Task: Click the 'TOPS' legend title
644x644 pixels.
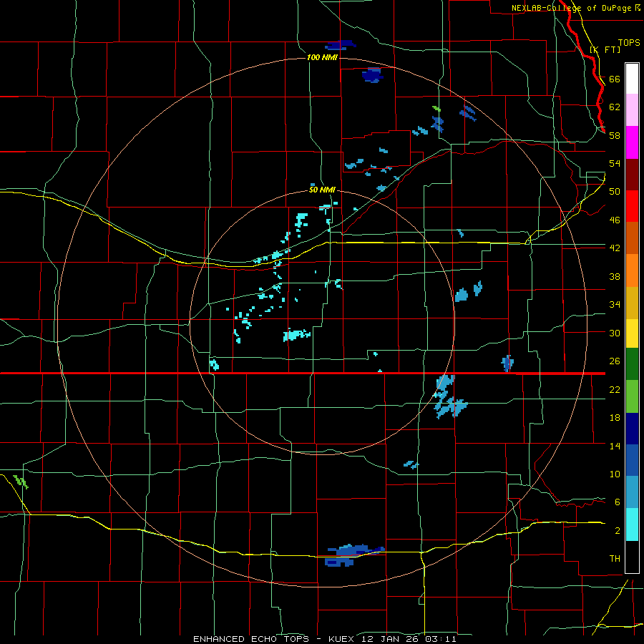Action: click(x=629, y=42)
